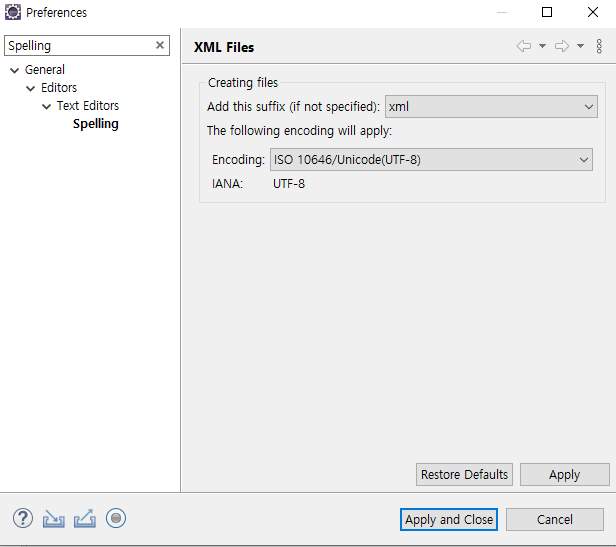Click the Preferences window app icon
The image size is (616, 547).
coord(13,12)
